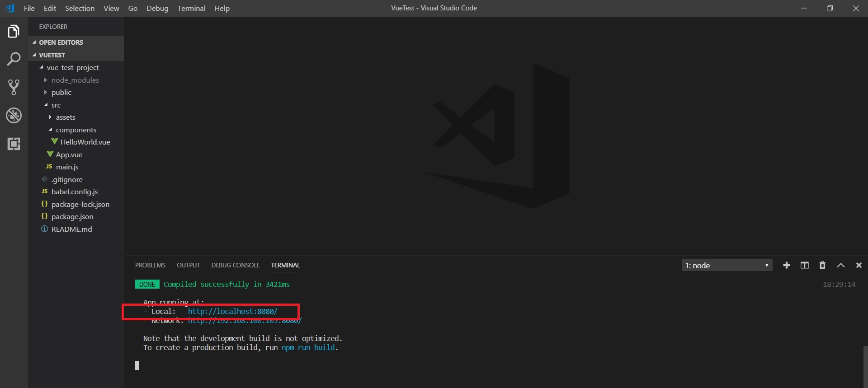Open the '1: node' terminal dropdown
This screenshot has height=388, width=868.
pos(727,265)
